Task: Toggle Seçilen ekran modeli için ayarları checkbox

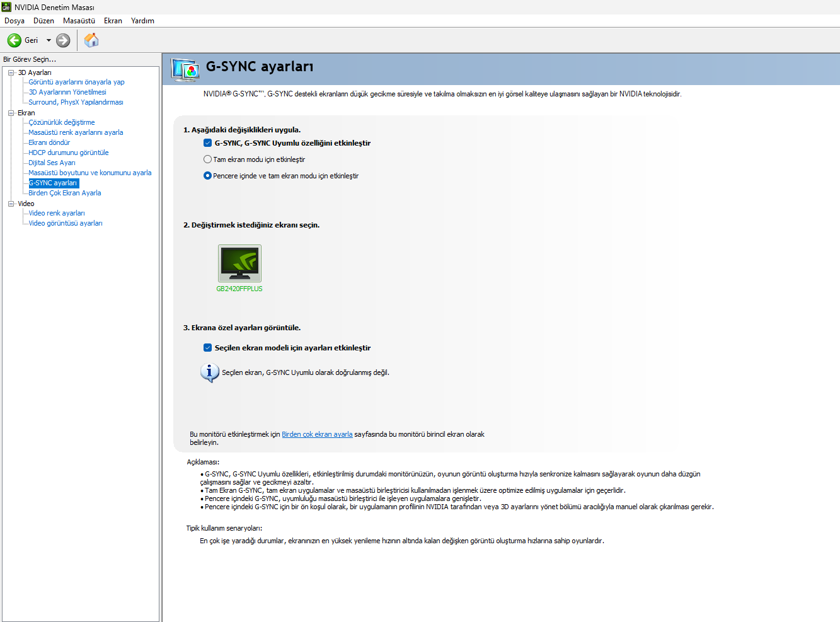Action: 207,348
